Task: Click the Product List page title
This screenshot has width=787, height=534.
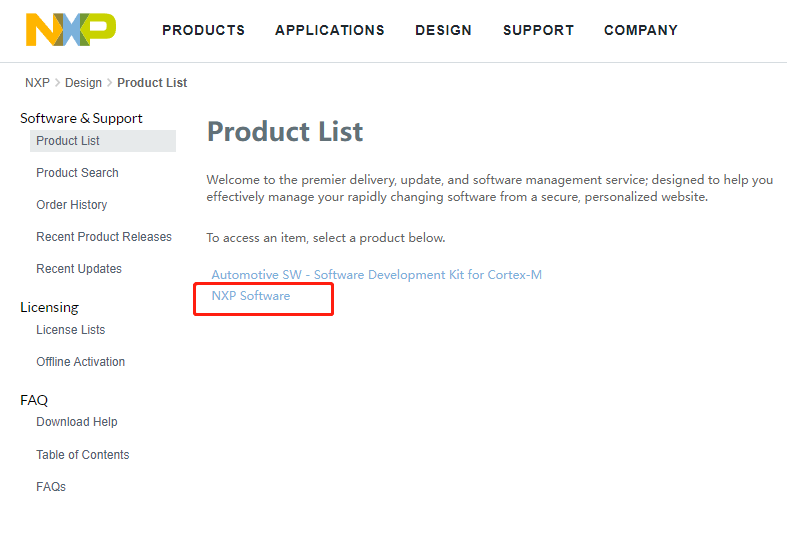Action: (285, 131)
